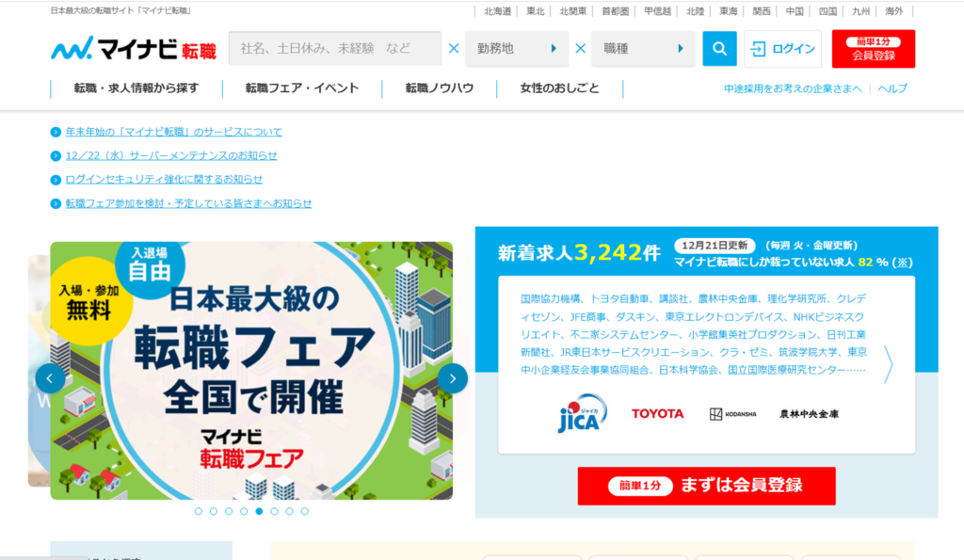Open the ヘルプ link
The image size is (964, 560).
coord(892,89)
